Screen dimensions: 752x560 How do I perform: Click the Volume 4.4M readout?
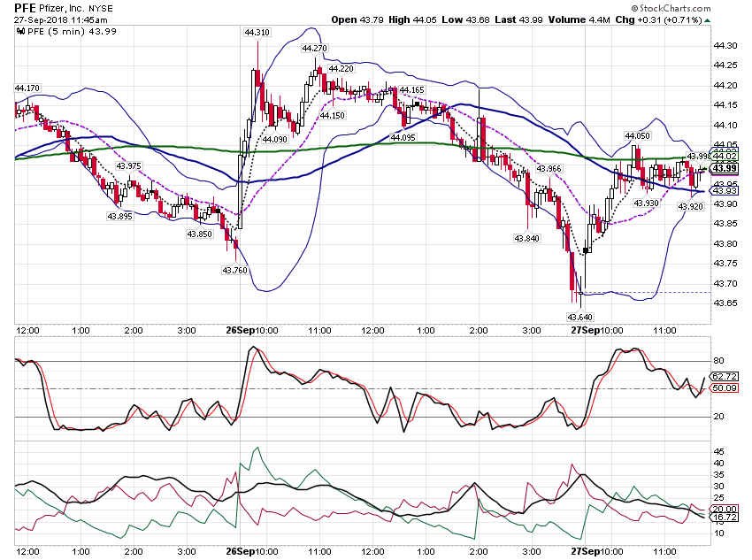[579, 19]
